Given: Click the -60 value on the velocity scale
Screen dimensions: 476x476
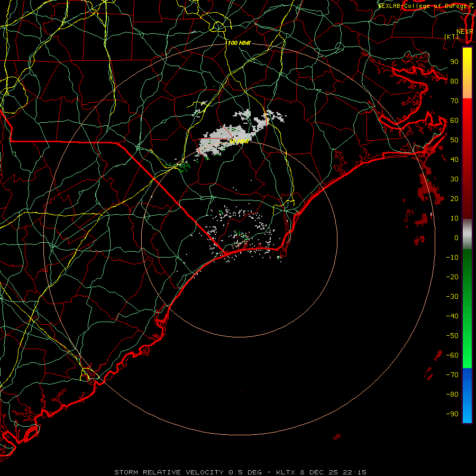Looking at the screenshot, I should [452, 355].
